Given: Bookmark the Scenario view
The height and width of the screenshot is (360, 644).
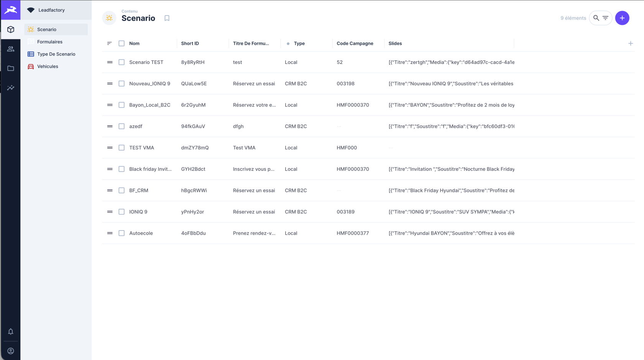Looking at the screenshot, I should point(167,18).
